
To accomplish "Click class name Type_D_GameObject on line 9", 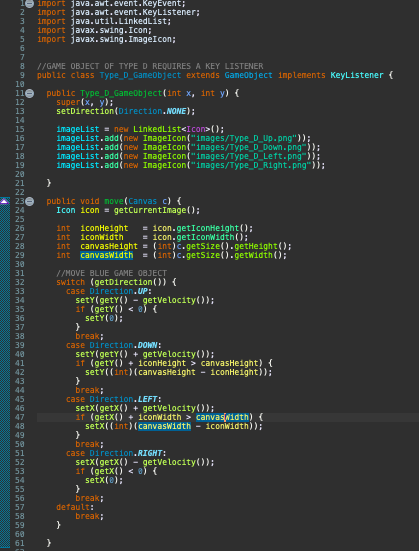I will (140, 76).
